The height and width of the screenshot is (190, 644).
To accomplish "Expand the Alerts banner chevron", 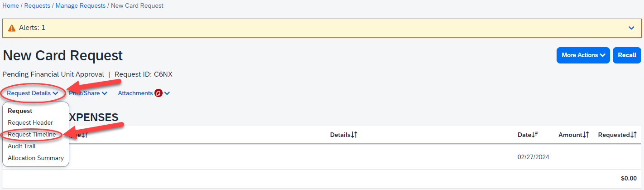I will [632, 28].
